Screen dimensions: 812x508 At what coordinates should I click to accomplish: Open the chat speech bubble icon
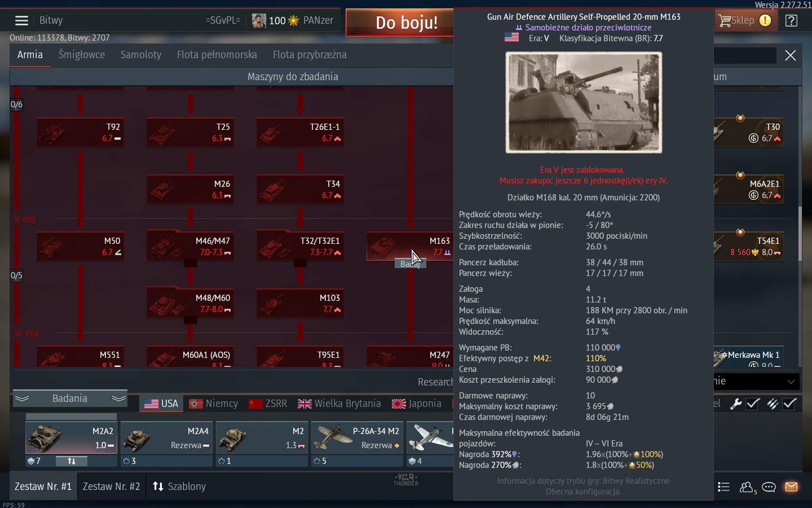tap(769, 487)
